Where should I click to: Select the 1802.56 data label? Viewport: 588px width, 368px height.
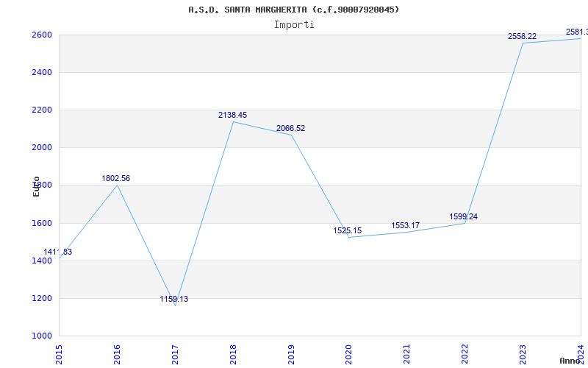click(116, 178)
